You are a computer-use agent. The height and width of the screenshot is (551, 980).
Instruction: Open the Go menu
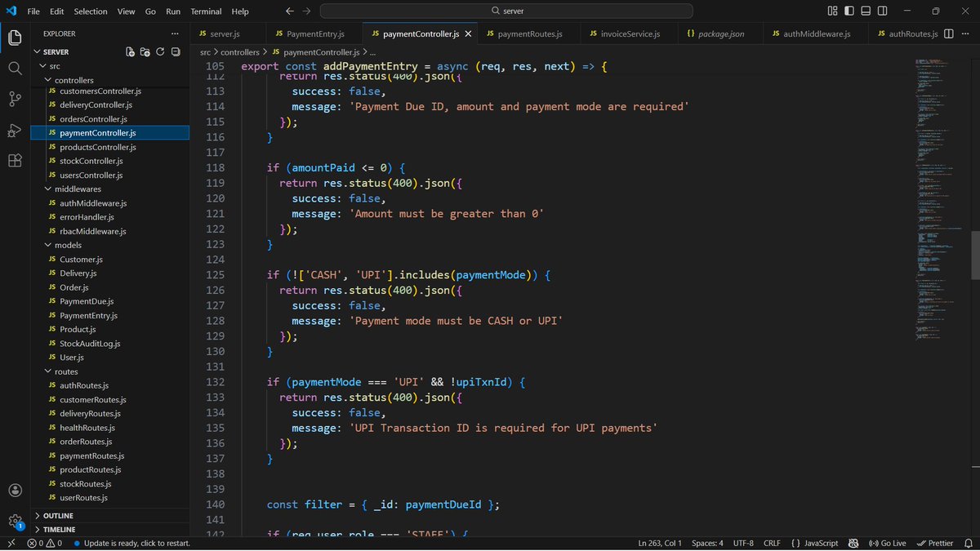(x=150, y=11)
